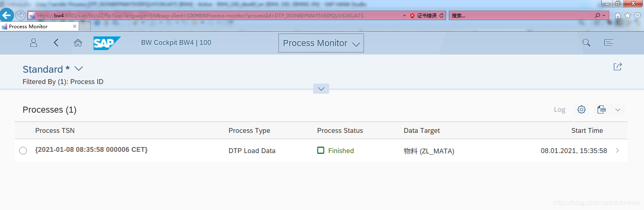
Task: Expand the Standard variant dropdown
Action: pyautogui.click(x=79, y=69)
